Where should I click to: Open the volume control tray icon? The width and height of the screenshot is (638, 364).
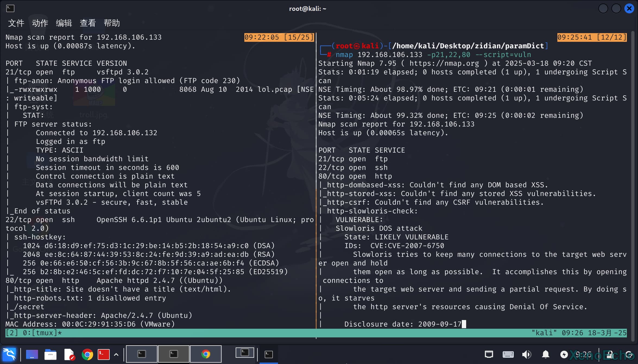pyautogui.click(x=526, y=354)
